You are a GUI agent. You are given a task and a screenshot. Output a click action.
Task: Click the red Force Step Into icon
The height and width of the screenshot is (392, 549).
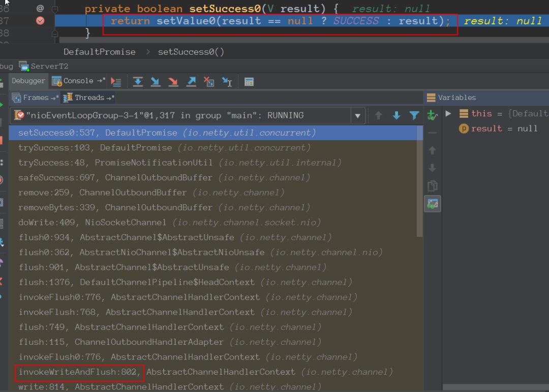click(x=173, y=82)
